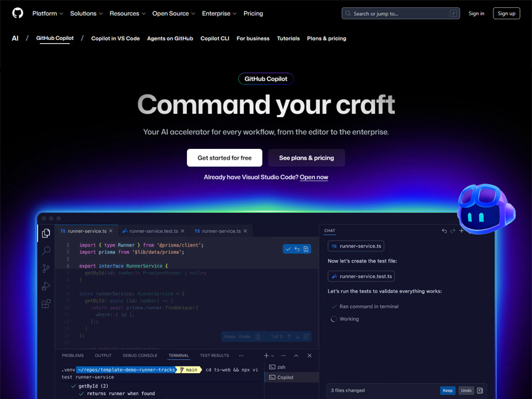This screenshot has height=399, width=532.
Task: Expand the Platform navigation menu
Action: [47, 13]
